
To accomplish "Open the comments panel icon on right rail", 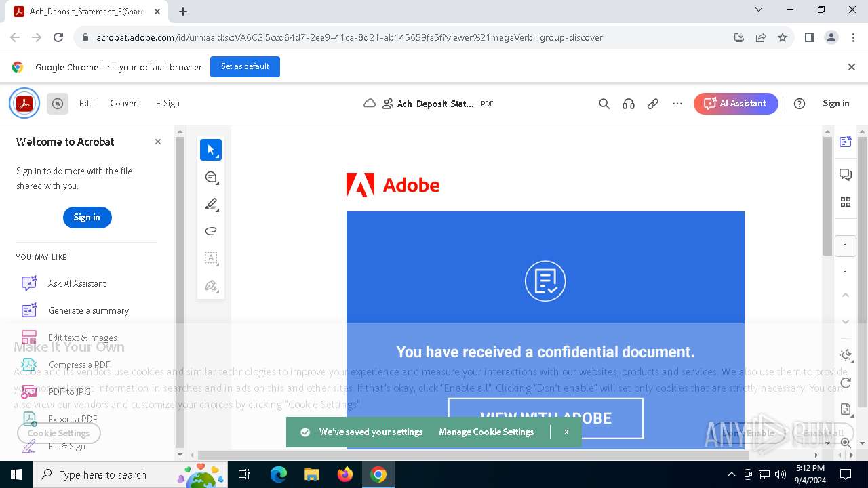I will click(846, 175).
